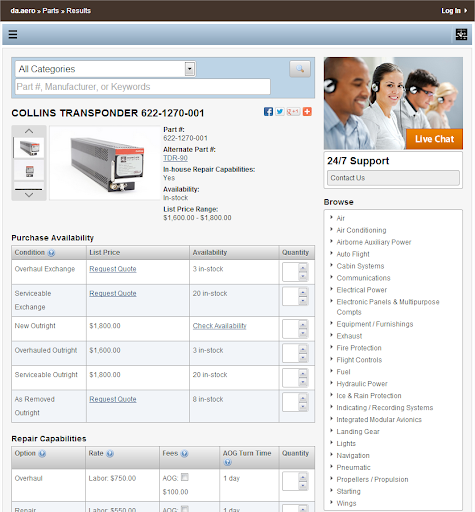Viewport: 475px width, 512px height.
Task: Click the Google +1 share icon
Action: pyautogui.click(x=293, y=112)
